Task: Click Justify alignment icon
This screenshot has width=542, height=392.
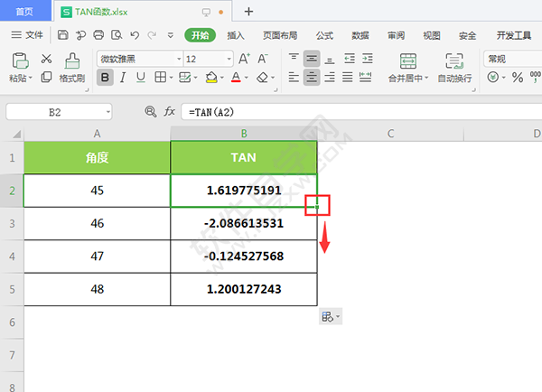Action: (348, 77)
